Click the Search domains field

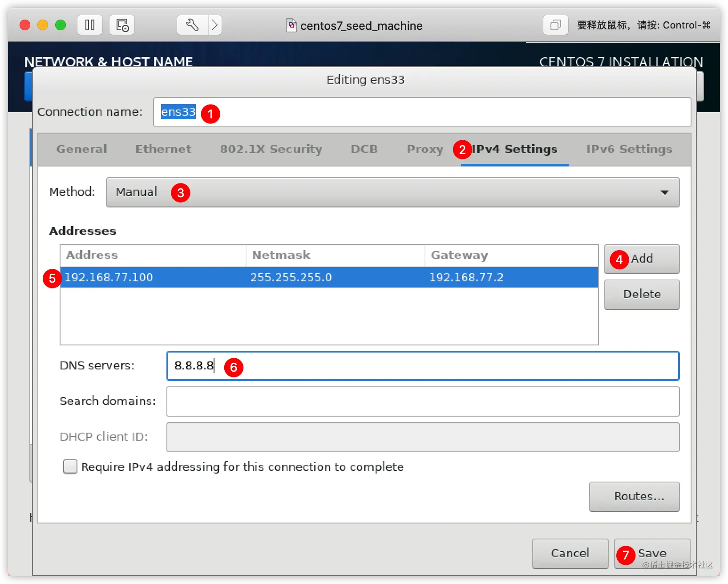423,401
